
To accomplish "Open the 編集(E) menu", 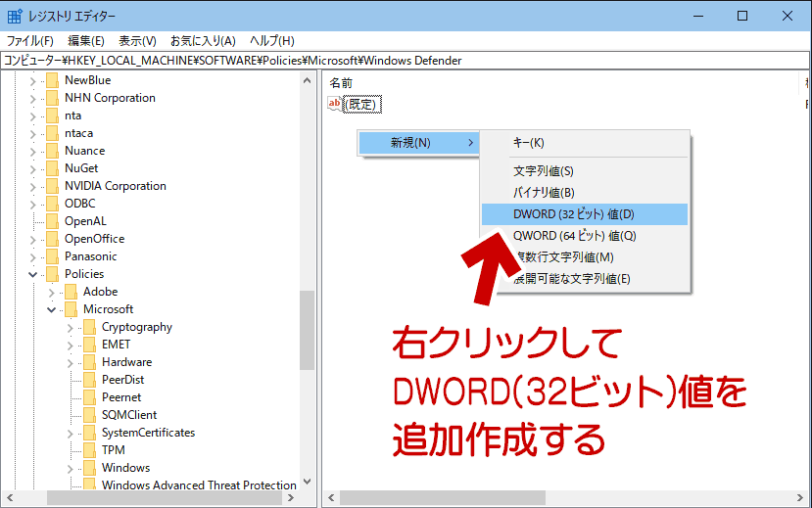I will 86,41.
